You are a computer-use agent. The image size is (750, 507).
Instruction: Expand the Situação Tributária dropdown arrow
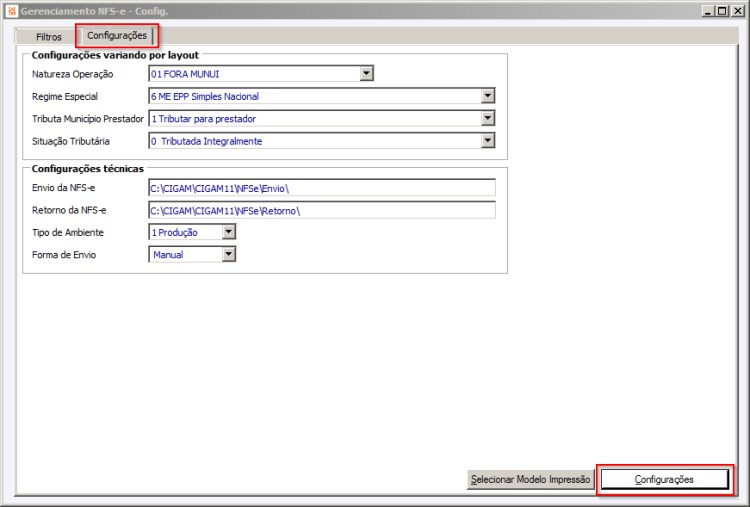(487, 141)
